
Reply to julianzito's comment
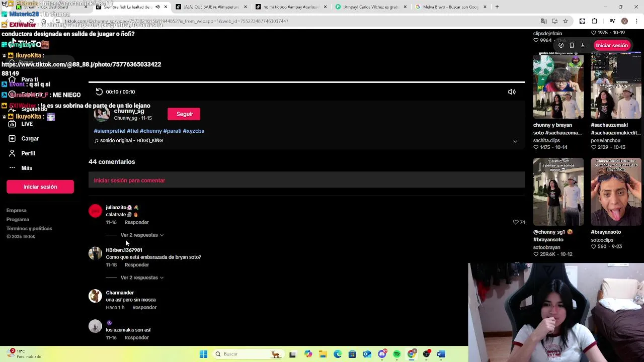[x=136, y=222]
